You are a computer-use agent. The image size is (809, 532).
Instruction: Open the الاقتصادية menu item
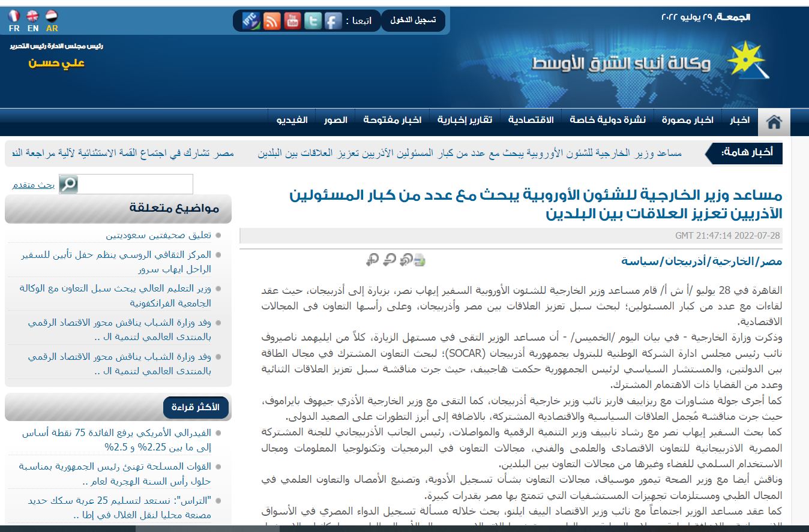(x=531, y=120)
